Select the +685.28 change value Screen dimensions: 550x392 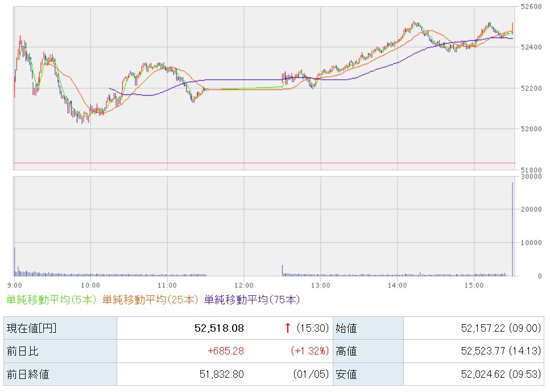point(225,351)
